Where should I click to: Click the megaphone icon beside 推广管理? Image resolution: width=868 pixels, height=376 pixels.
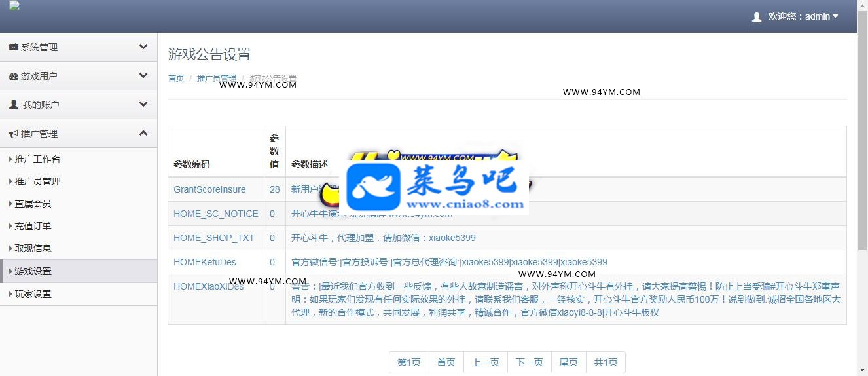coord(13,134)
